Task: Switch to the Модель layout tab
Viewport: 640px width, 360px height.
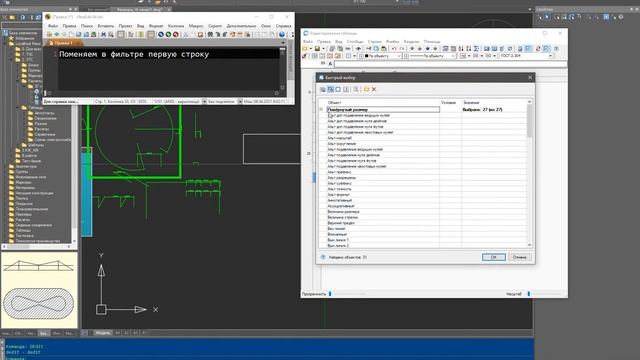Action: point(102,333)
